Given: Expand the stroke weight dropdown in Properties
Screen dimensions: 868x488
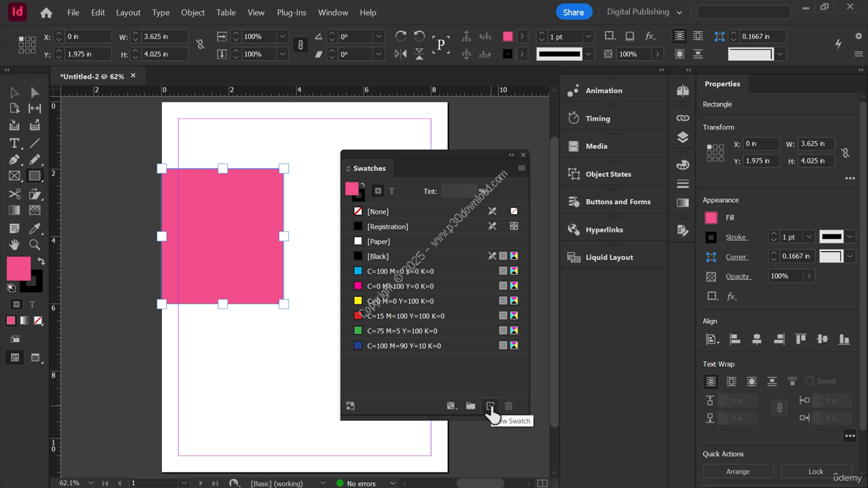Looking at the screenshot, I should [809, 237].
